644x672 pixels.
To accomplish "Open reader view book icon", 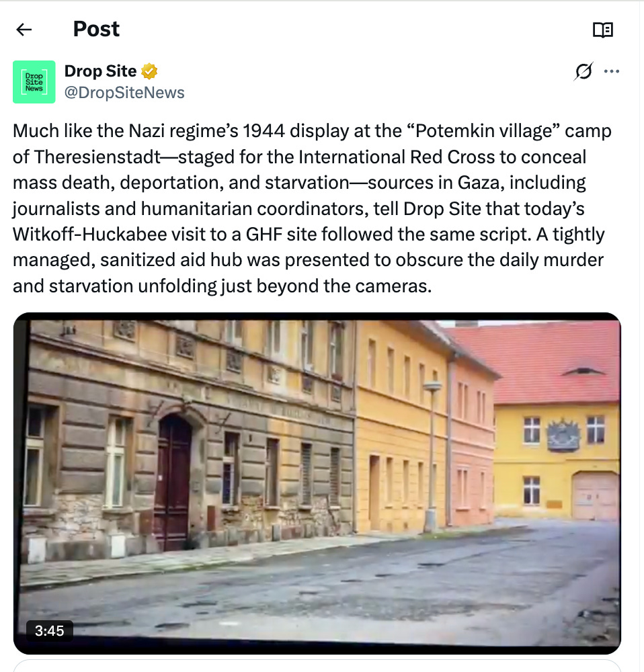I will point(603,30).
